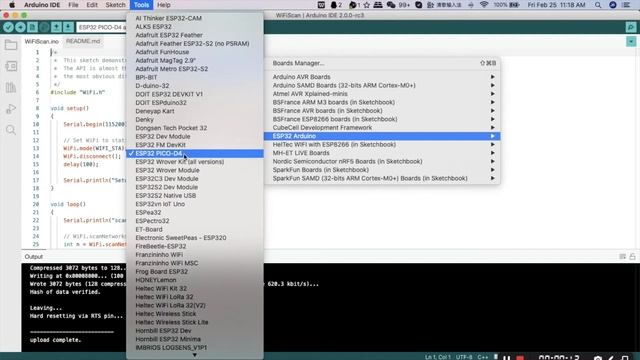Click the WeChat icon in menu bar
640x360 pixels.
coord(391,5)
